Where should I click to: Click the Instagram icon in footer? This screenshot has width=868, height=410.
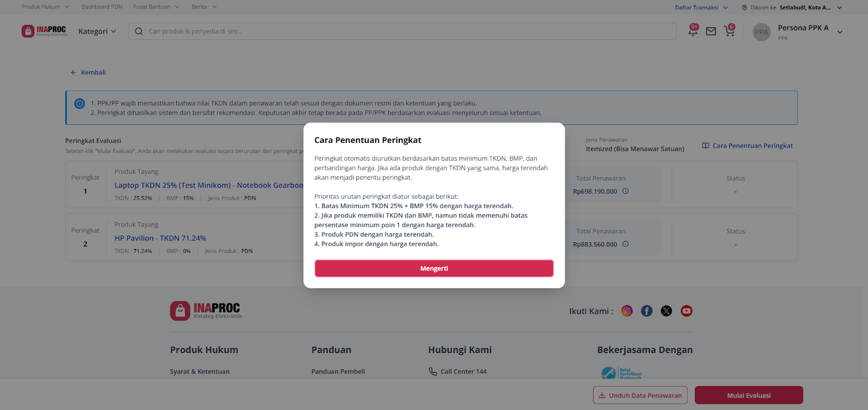(627, 311)
